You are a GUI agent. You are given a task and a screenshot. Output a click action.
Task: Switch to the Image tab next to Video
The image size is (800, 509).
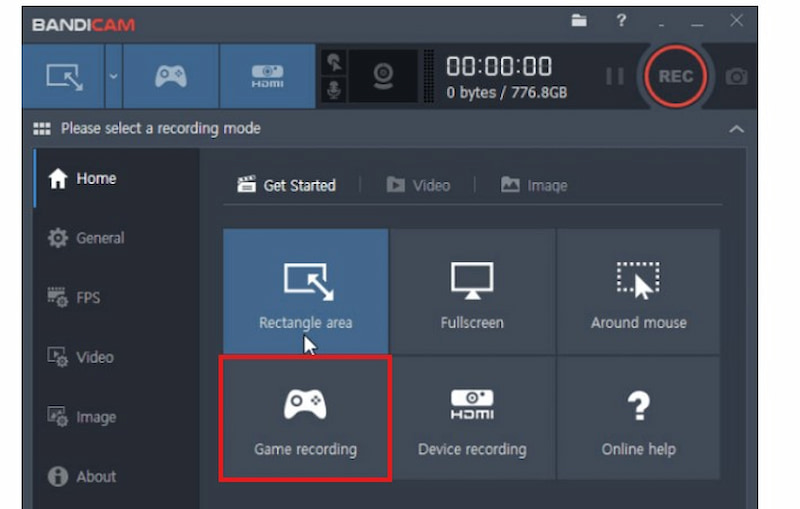point(534,185)
